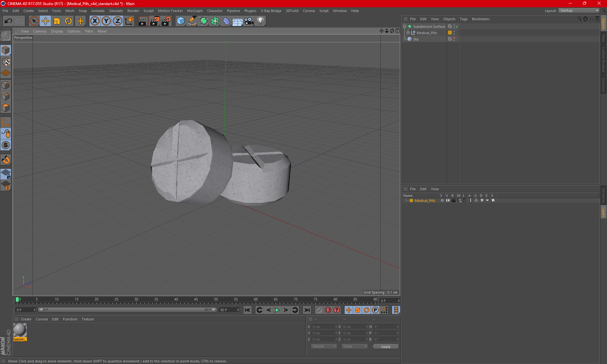
Task: Toggle Medical_Pills layer view eye icon
Action: coord(448,200)
